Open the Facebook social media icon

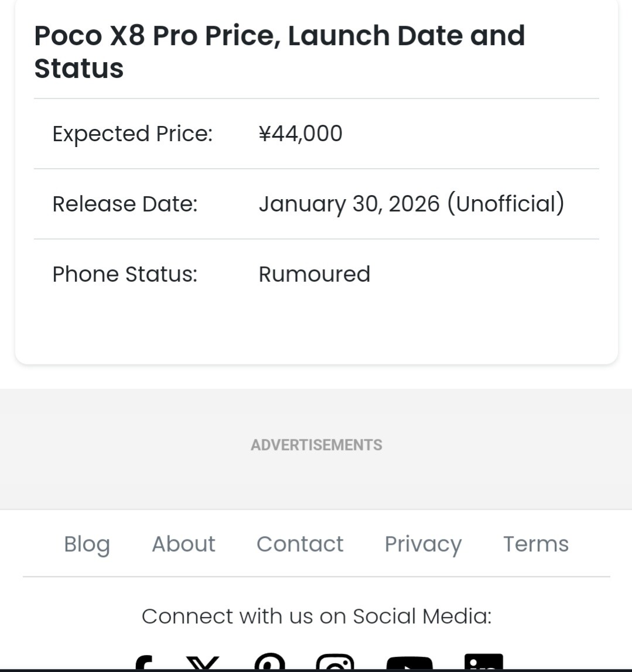(144, 663)
